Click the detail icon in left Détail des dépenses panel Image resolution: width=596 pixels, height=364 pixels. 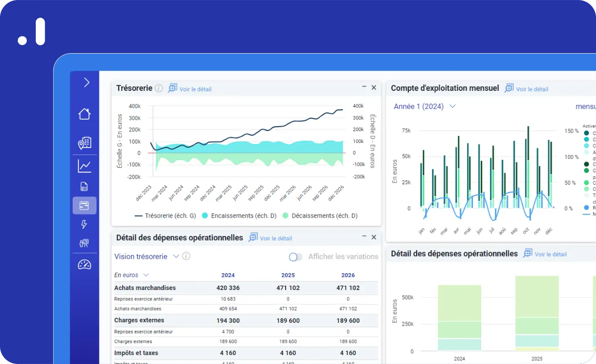[253, 237]
